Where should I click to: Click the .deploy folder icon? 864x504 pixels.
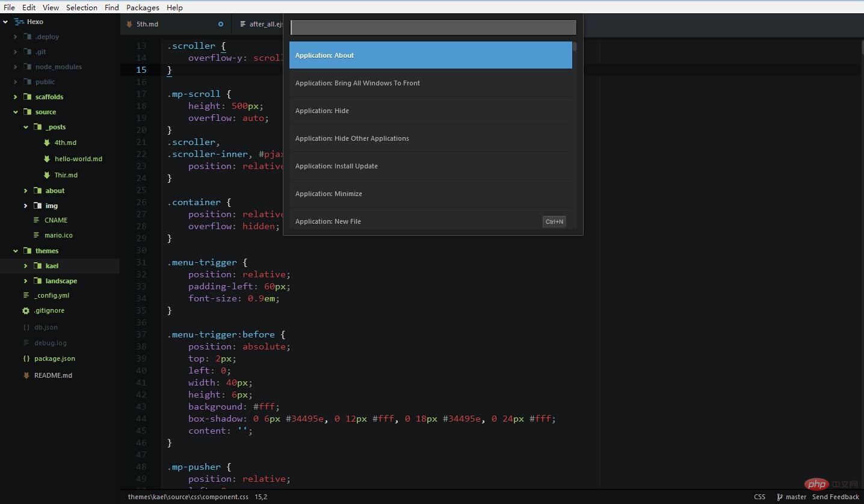click(x=27, y=37)
